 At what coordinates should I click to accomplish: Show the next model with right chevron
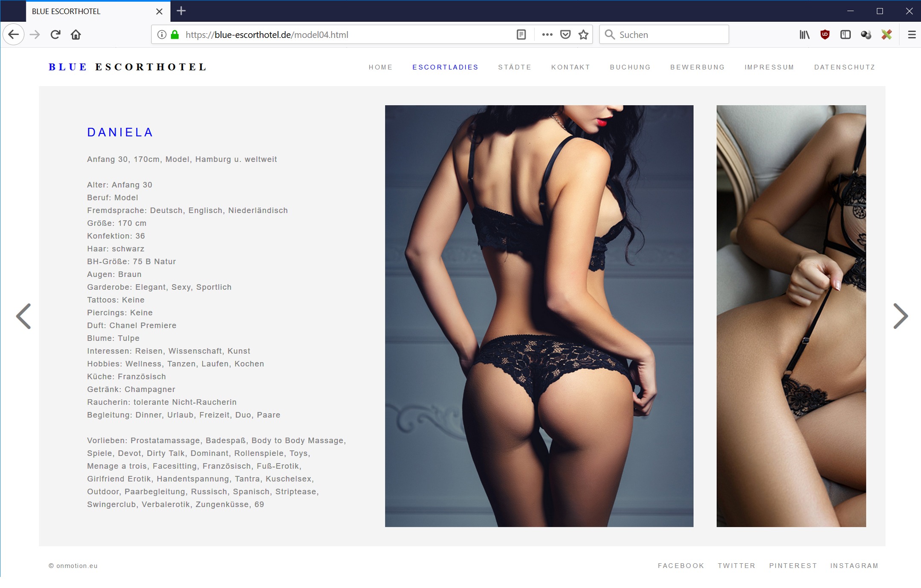coord(901,316)
